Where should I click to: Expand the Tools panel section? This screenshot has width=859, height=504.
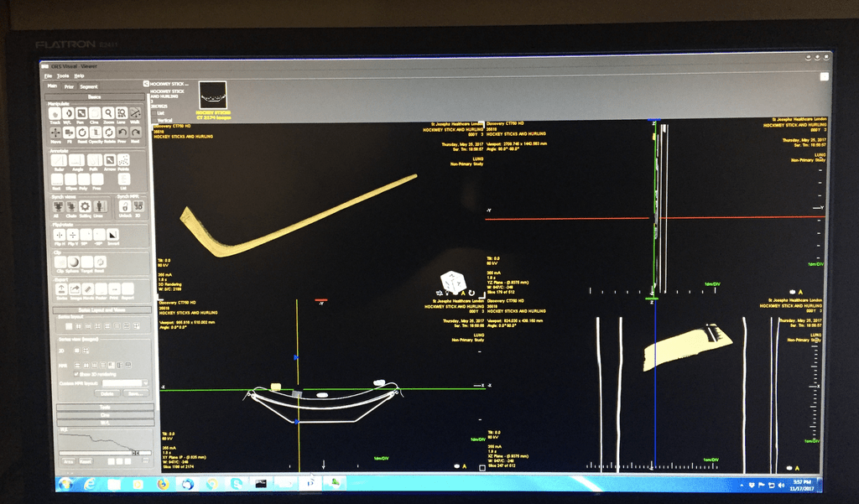pyautogui.click(x=104, y=407)
